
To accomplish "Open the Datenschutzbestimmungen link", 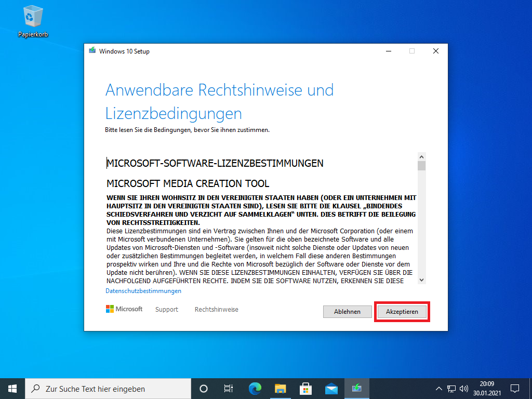I will click(143, 291).
